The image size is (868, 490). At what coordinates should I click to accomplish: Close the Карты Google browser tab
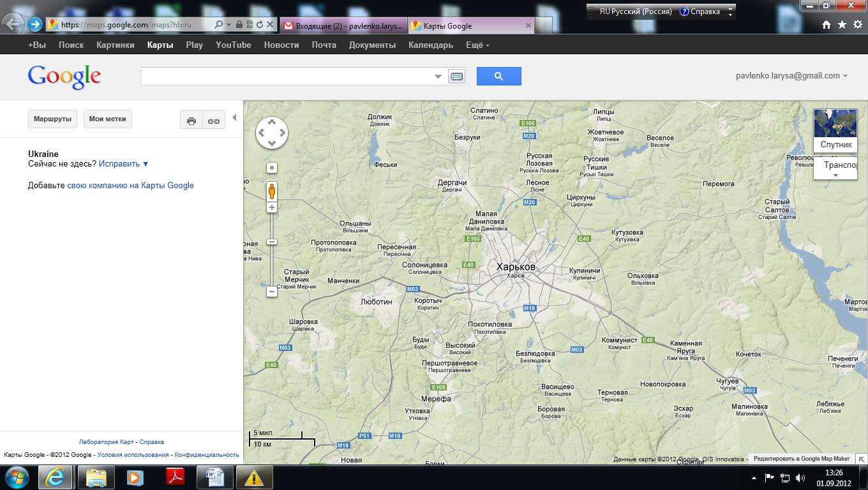(528, 26)
